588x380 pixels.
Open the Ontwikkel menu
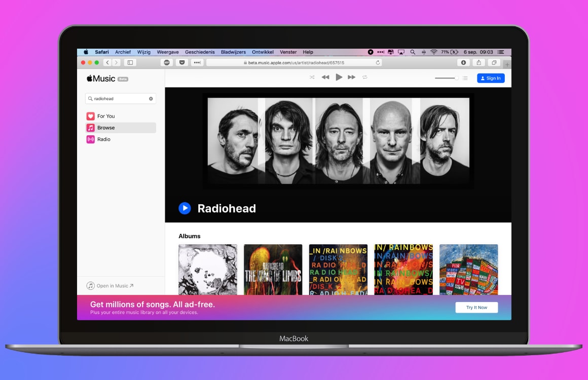click(x=263, y=52)
